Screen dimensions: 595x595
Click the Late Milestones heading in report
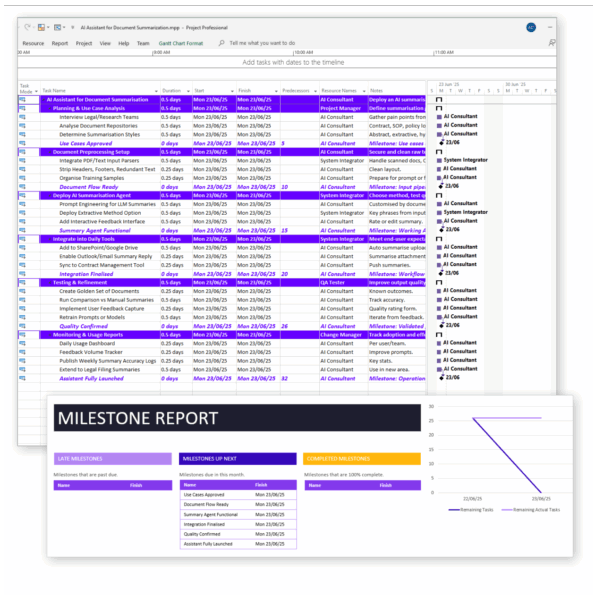coord(113,458)
